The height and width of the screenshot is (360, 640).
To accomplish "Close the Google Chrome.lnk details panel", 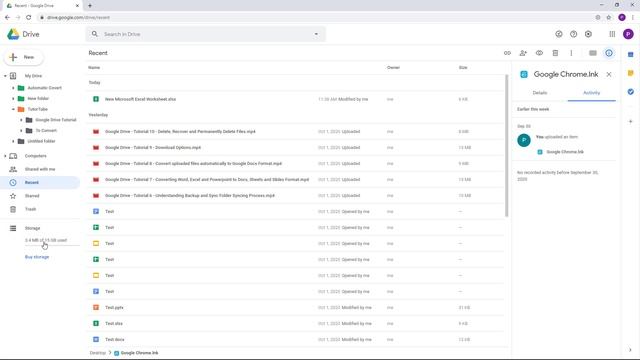I will tap(609, 74).
